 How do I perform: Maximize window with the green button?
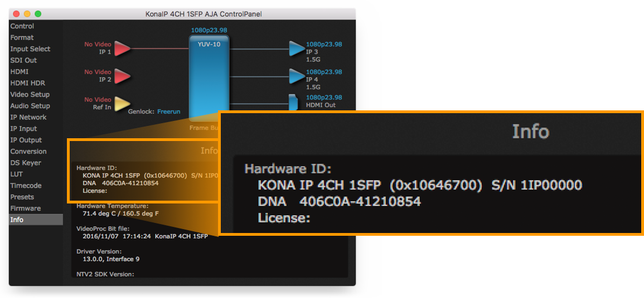coord(38,14)
